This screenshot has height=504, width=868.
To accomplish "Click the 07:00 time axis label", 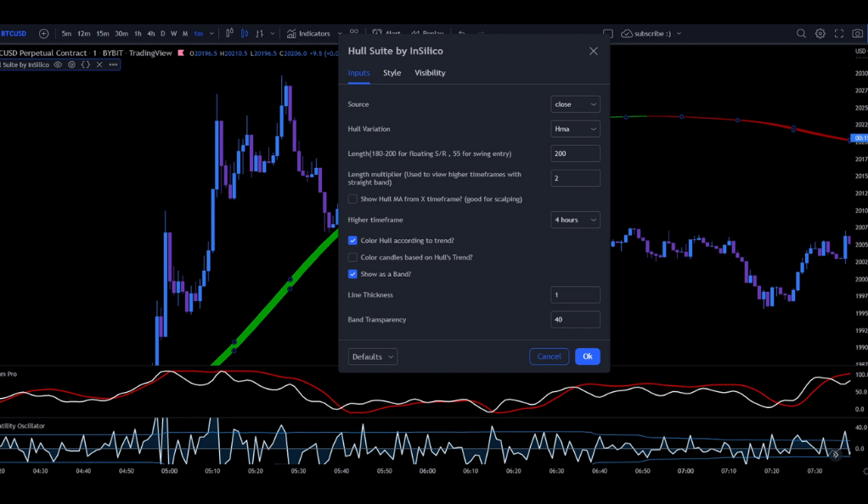I will [x=685, y=472].
